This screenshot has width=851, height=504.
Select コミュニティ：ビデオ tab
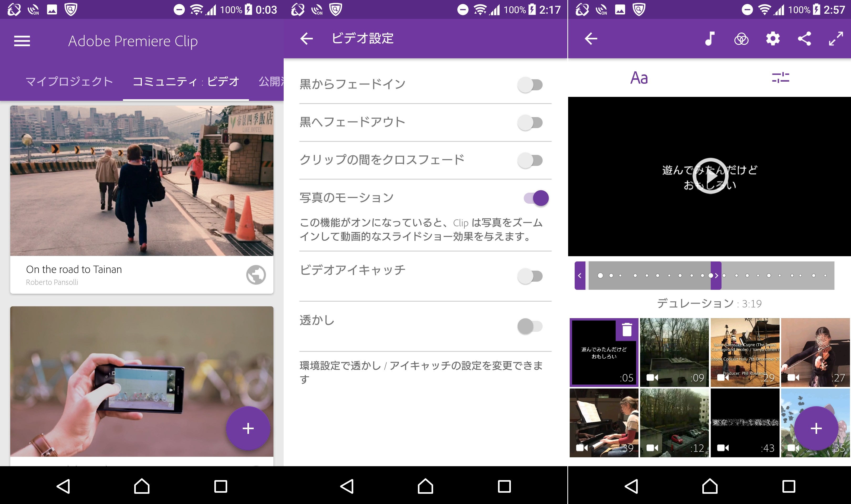[x=186, y=82]
